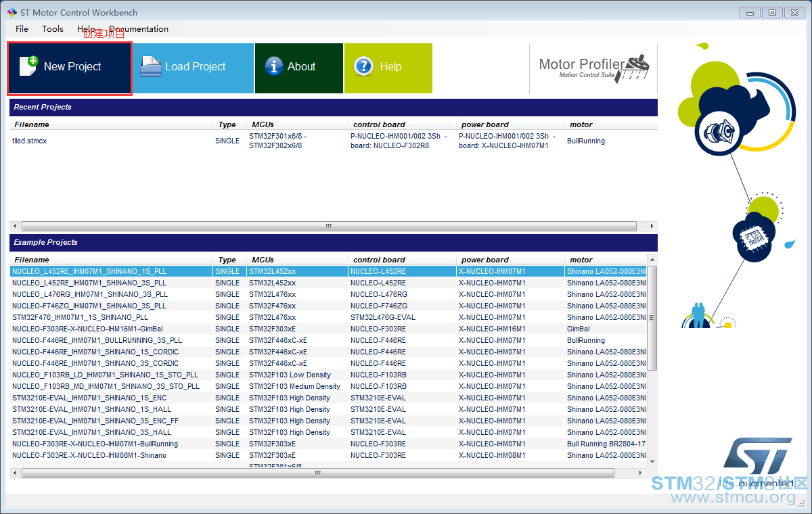The image size is (812, 514).
Task: Click the Bull Running BR2804 motor cell
Action: pos(606,444)
